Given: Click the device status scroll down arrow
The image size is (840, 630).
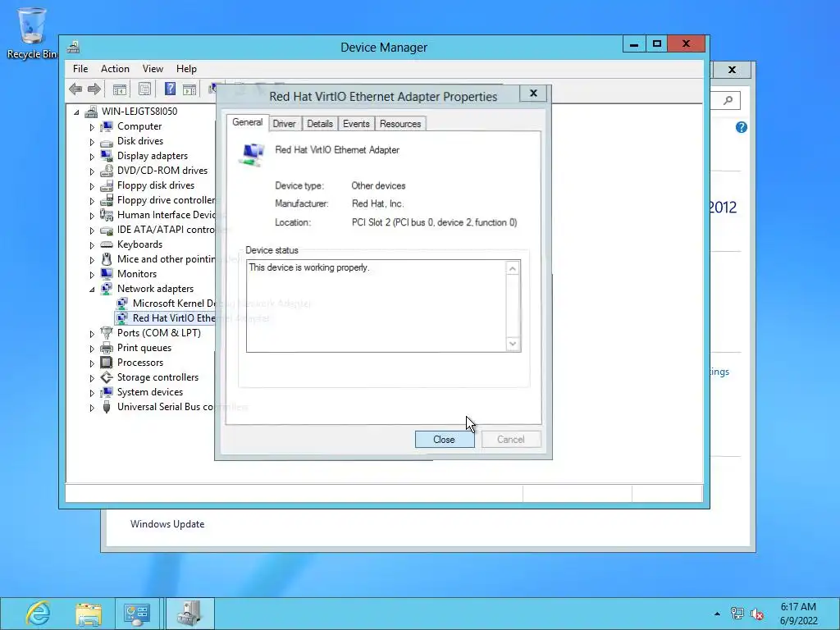Looking at the screenshot, I should pos(513,344).
